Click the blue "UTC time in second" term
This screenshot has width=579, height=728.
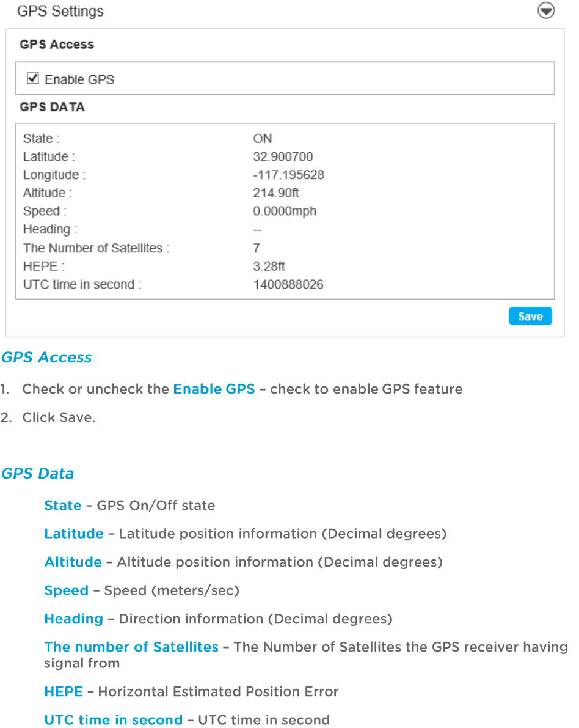114,720
